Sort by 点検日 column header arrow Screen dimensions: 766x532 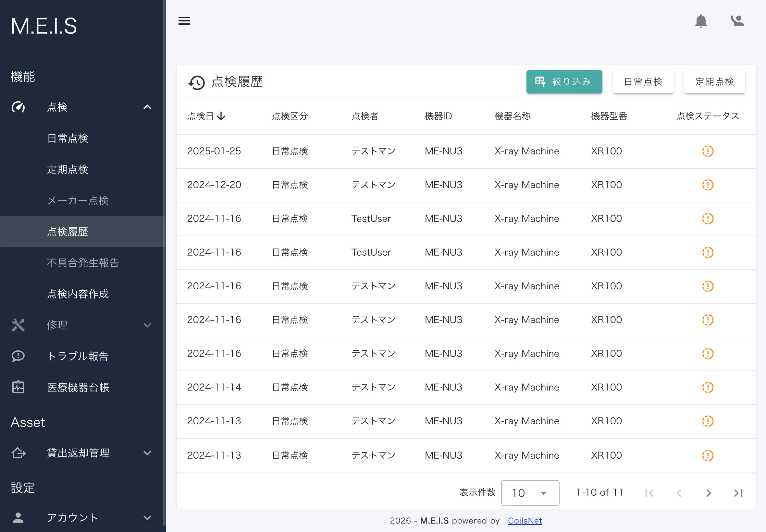tap(221, 116)
